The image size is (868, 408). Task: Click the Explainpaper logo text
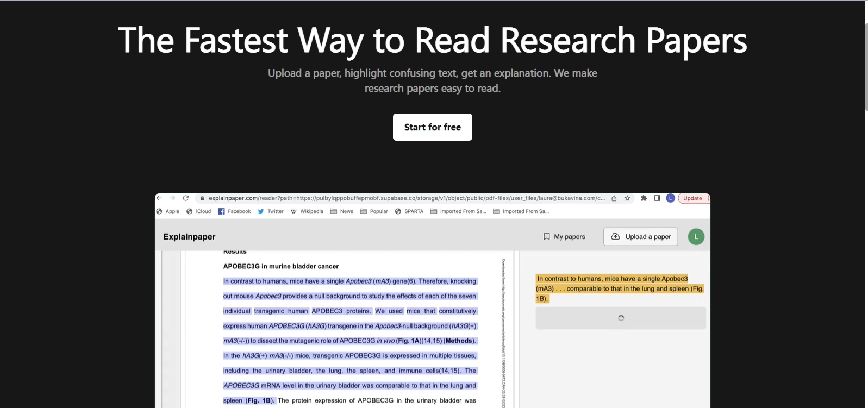[189, 237]
